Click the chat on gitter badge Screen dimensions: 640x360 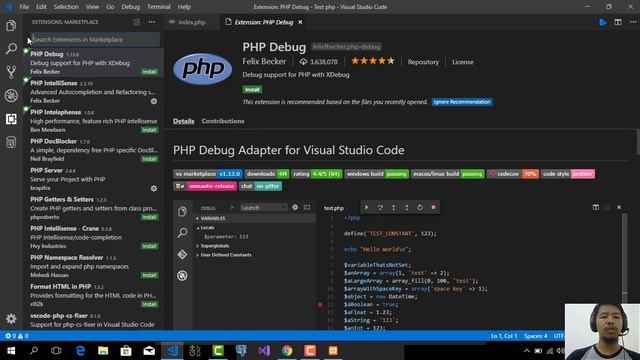260,186
